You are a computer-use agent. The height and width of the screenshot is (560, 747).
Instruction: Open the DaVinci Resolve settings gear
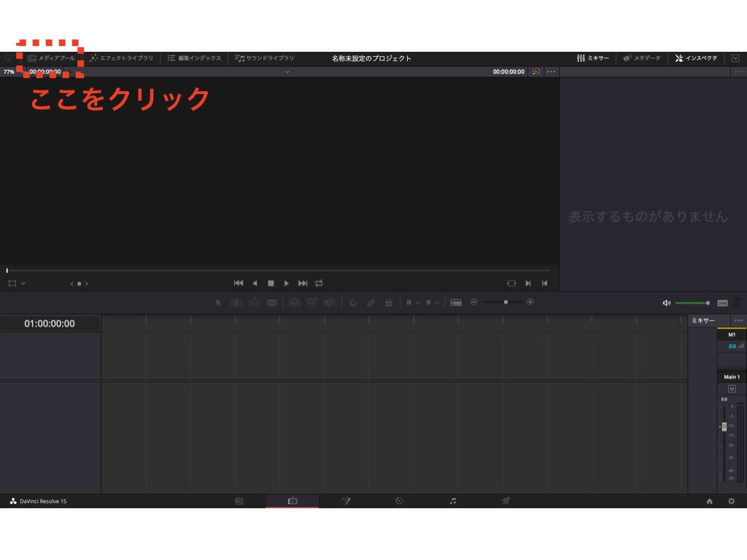(x=731, y=501)
